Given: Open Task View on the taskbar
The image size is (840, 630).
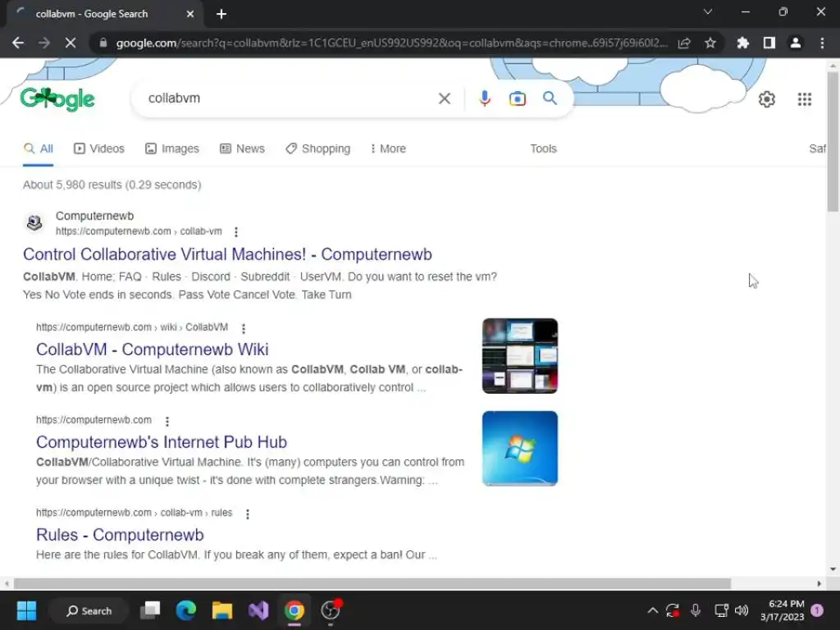Looking at the screenshot, I should [150, 610].
